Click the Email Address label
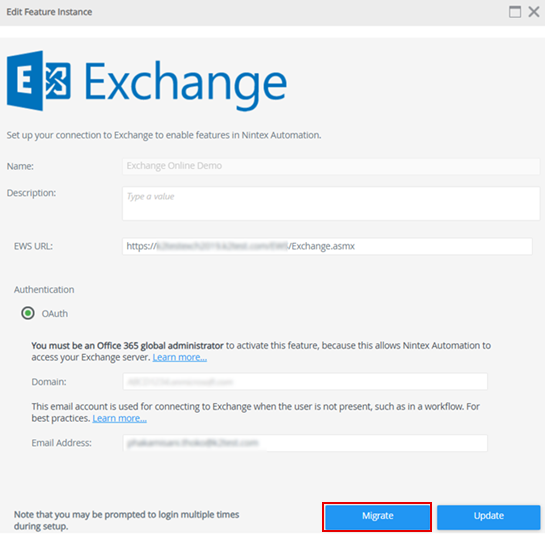Screen dimensions: 545x539 tap(62, 443)
